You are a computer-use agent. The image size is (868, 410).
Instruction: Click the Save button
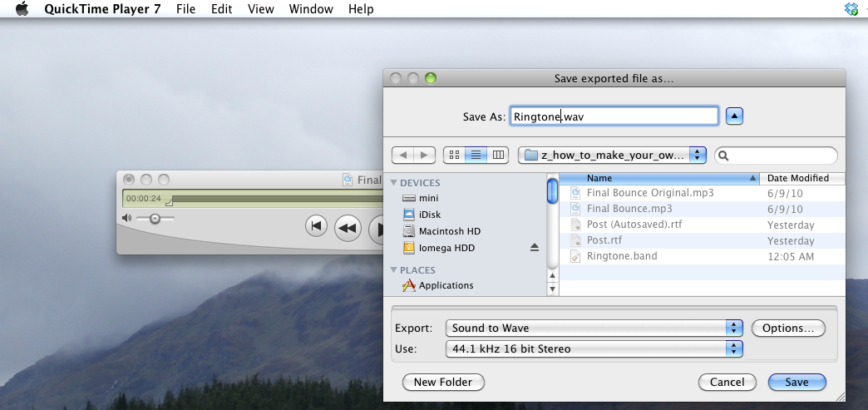[x=796, y=382]
